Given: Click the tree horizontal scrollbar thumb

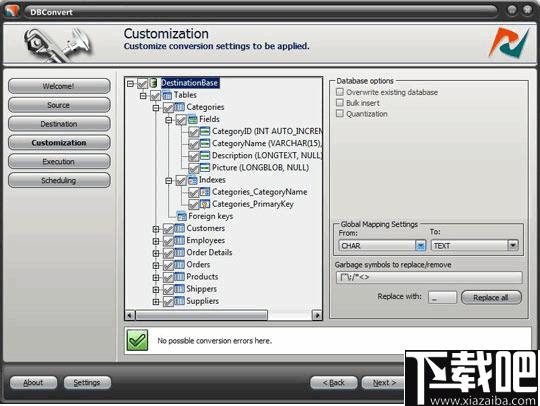Looking at the screenshot, I should 201,315.
